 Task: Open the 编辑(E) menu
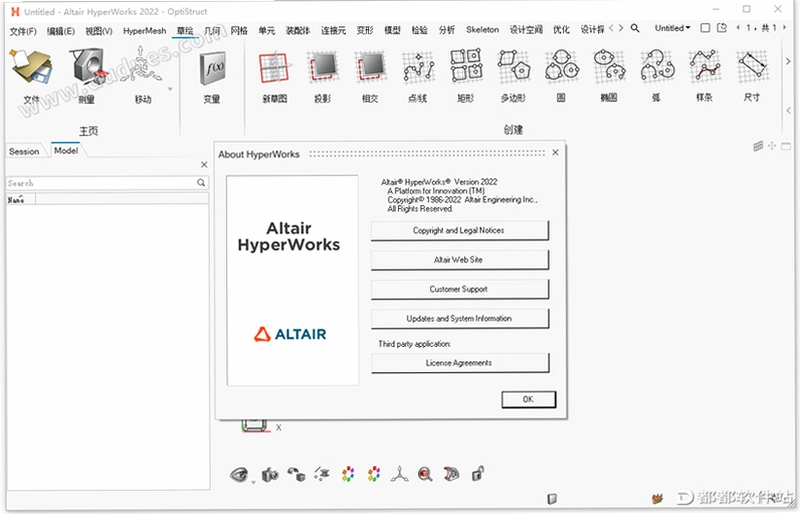[x=61, y=31]
